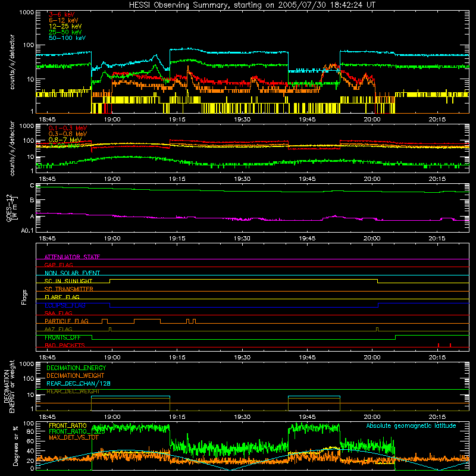The height and width of the screenshot is (476, 476).
Task: Select the 25-50 keV legend label
Action: click(65, 32)
